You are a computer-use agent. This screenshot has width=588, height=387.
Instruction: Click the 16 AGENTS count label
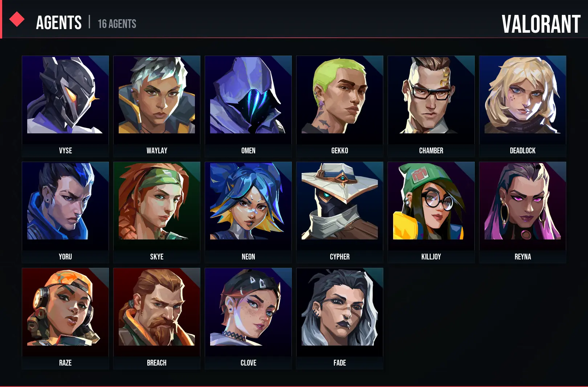[117, 24]
